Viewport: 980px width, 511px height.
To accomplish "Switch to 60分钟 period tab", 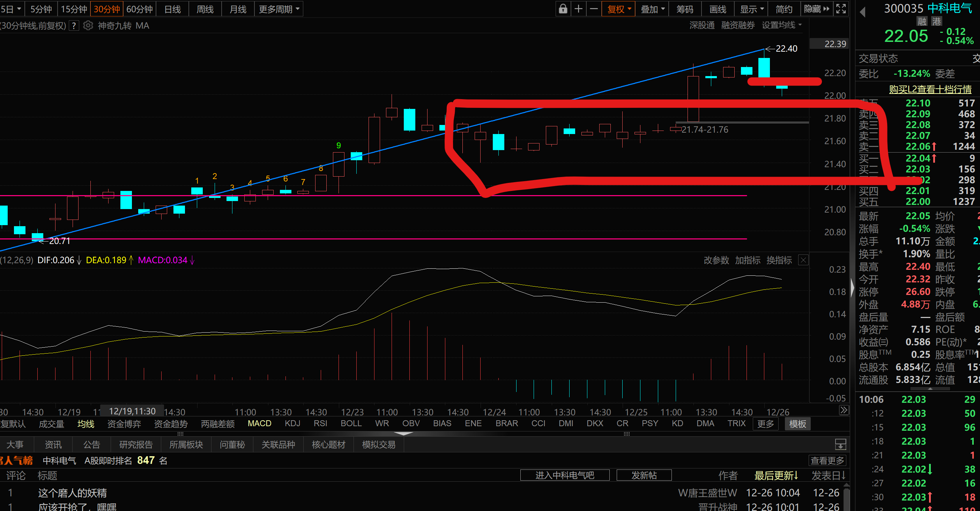I will (139, 9).
